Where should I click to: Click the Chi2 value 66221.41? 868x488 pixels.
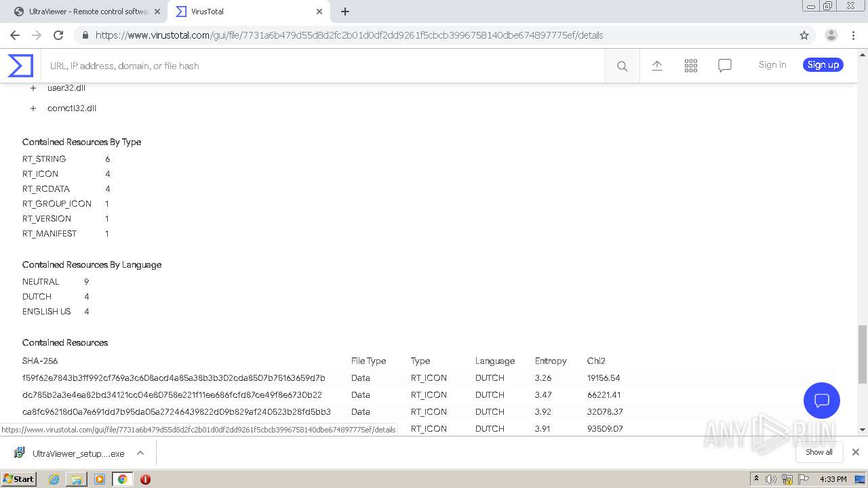[604, 395]
